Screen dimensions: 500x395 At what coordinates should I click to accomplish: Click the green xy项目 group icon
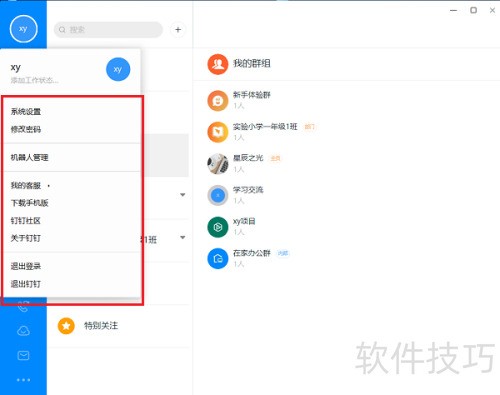[x=218, y=227]
